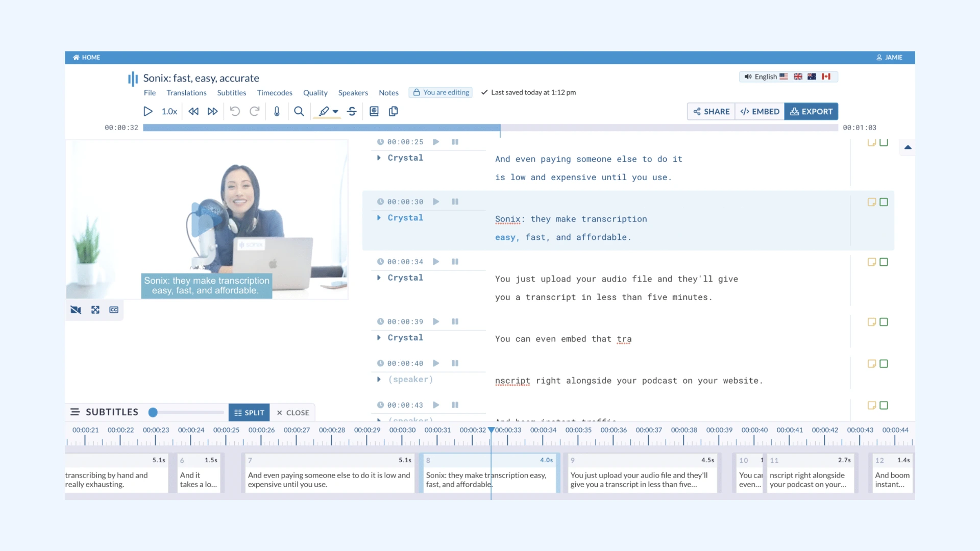Copy transcript with the copy icon

394,111
